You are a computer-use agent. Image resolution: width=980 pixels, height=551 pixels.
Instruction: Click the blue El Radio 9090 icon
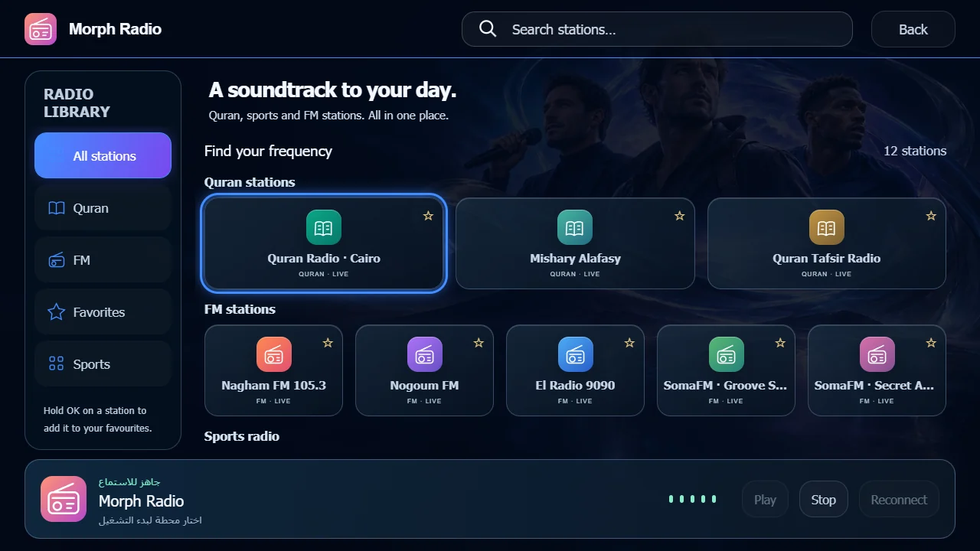[x=576, y=354]
